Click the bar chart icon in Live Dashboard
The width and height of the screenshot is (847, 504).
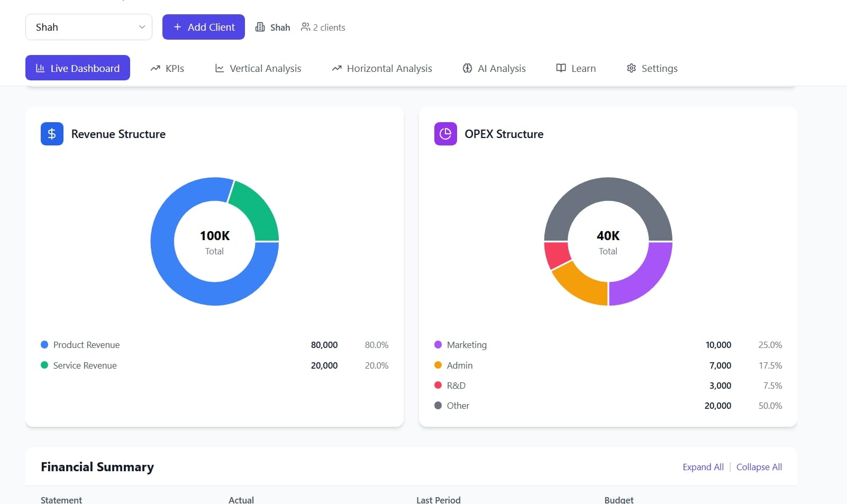40,68
